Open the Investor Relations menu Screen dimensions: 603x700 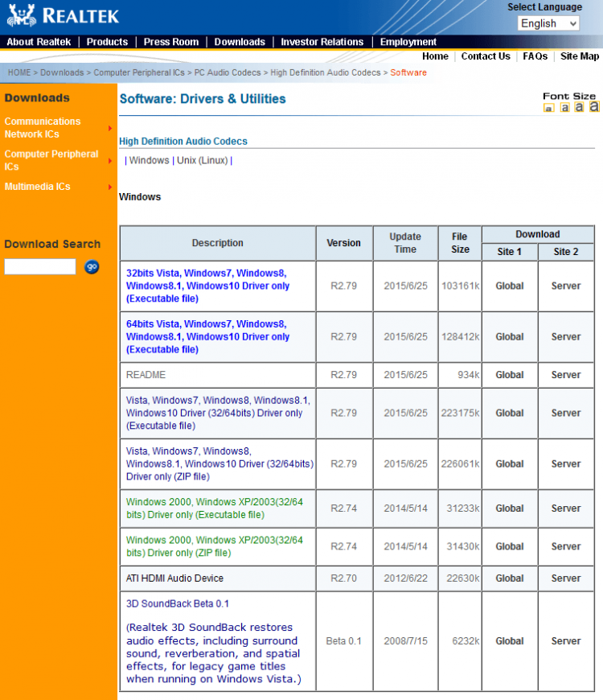(x=322, y=42)
